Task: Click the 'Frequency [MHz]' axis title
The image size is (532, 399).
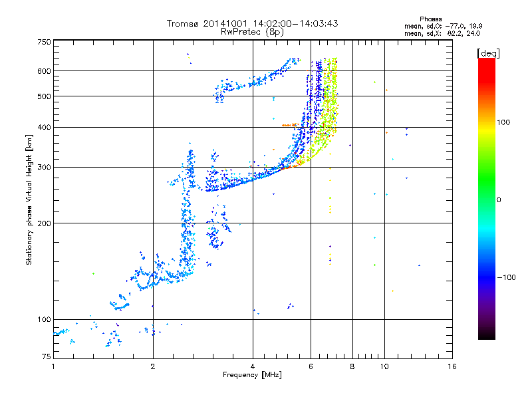Action: click(x=252, y=375)
